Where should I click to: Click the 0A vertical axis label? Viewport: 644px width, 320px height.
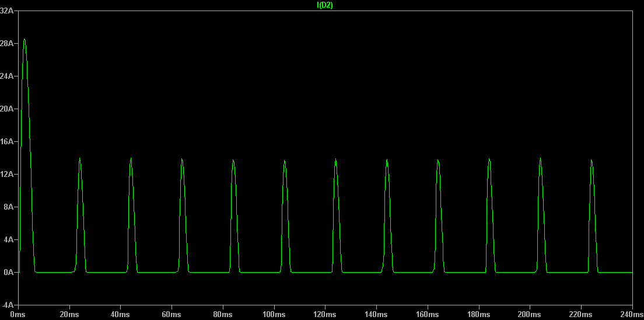click(x=9, y=273)
